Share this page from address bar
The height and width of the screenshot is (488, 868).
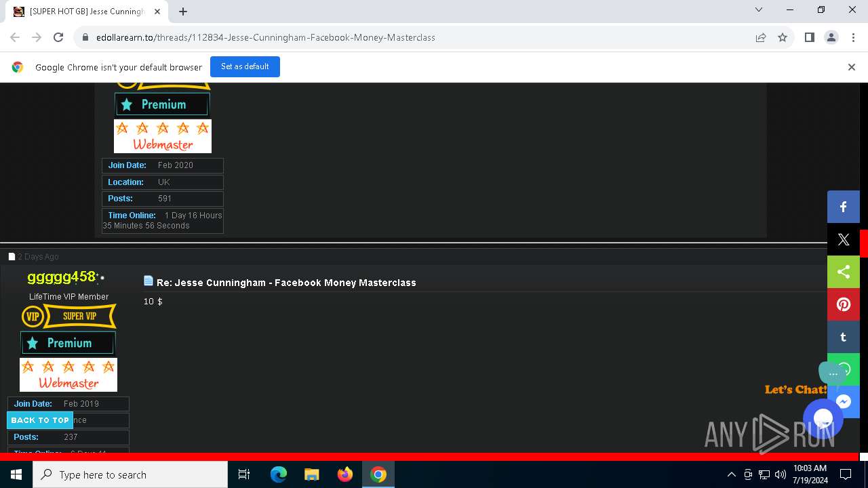point(761,37)
